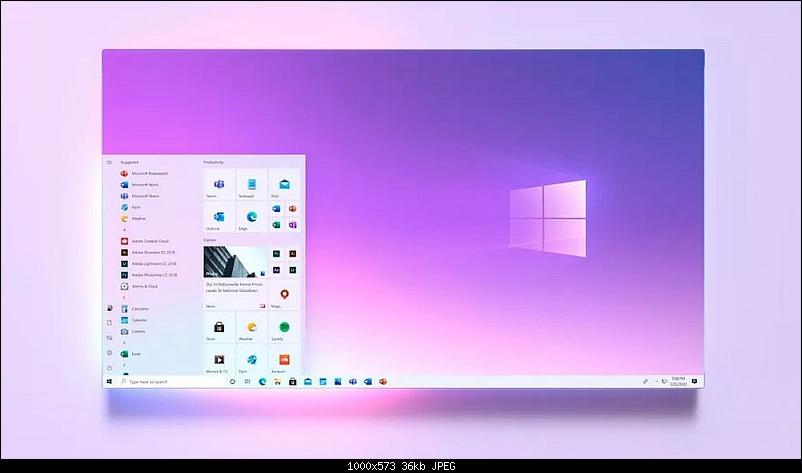Open the small Word tile in the Office folder

(x=276, y=209)
